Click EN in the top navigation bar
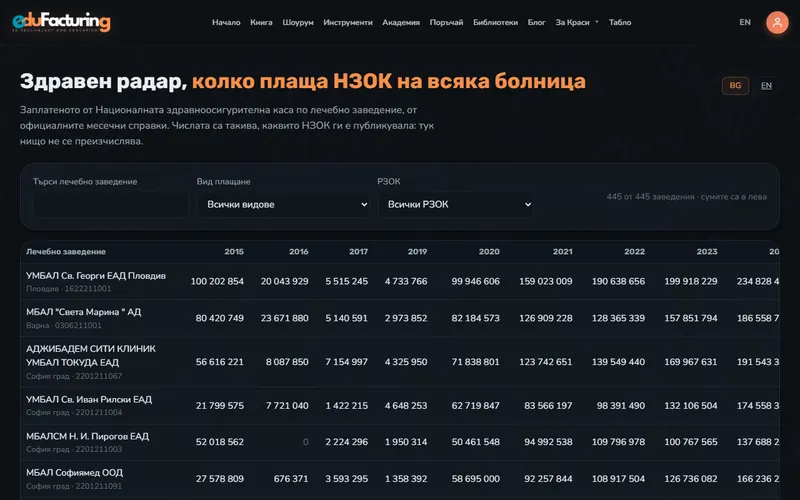Image resolution: width=800 pixels, height=500 pixels. coord(745,22)
